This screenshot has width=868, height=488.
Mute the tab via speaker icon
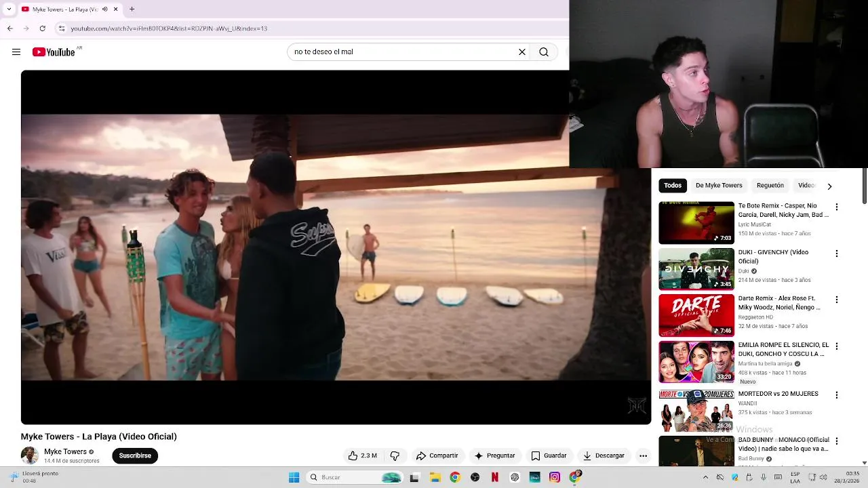pyautogui.click(x=104, y=9)
